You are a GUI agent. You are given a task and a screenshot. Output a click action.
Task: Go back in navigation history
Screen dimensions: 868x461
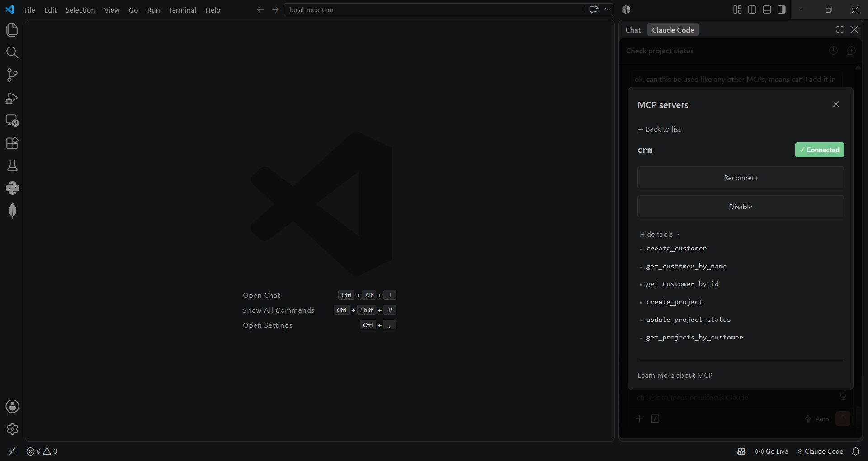[x=260, y=9]
